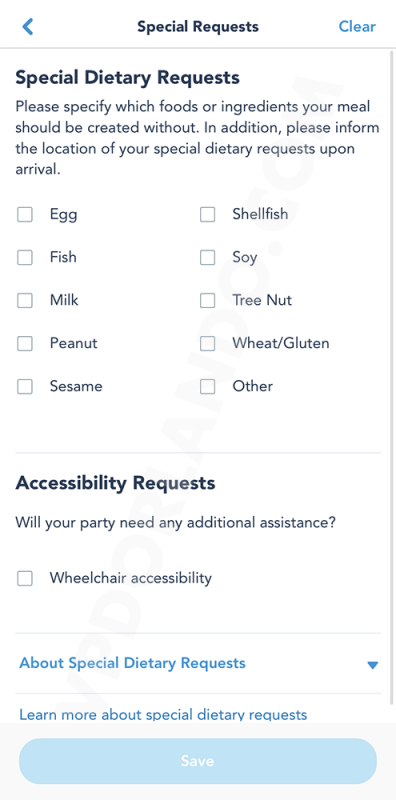This screenshot has height=800, width=396.
Task: Open Learn more about special dietary requests
Action: (163, 714)
